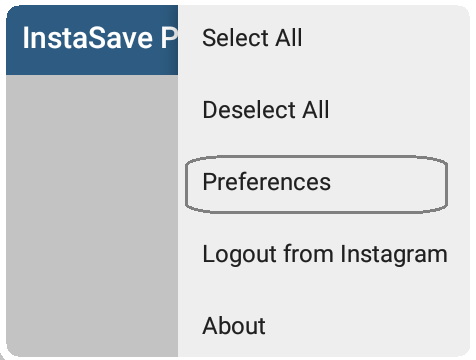Click the InstaSave title text
Viewport: 476px width, 360px height.
click(100, 38)
